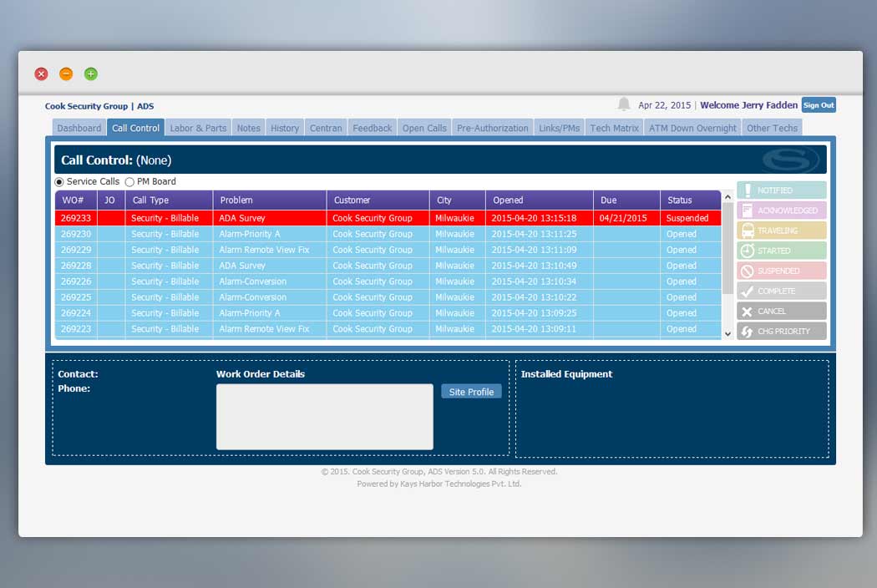Click the call list scroll down arrow
The width and height of the screenshot is (877, 588).
(727, 333)
